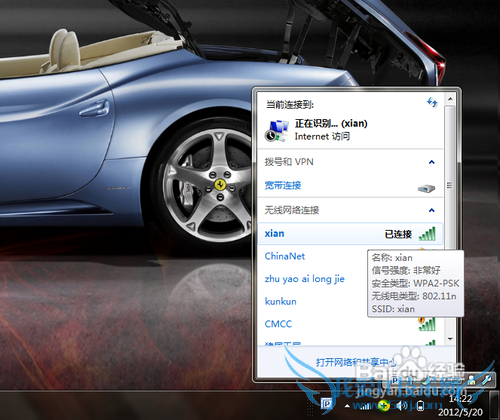
Task: Click the green round tray icon
Action: 384,406
